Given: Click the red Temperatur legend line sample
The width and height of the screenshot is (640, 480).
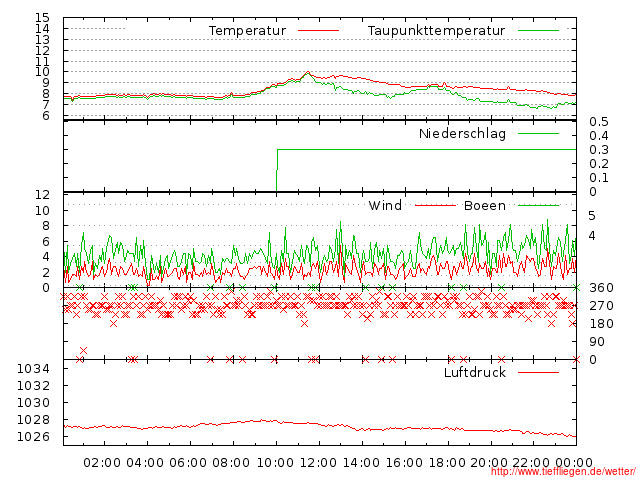Looking at the screenshot, I should click(x=318, y=31).
